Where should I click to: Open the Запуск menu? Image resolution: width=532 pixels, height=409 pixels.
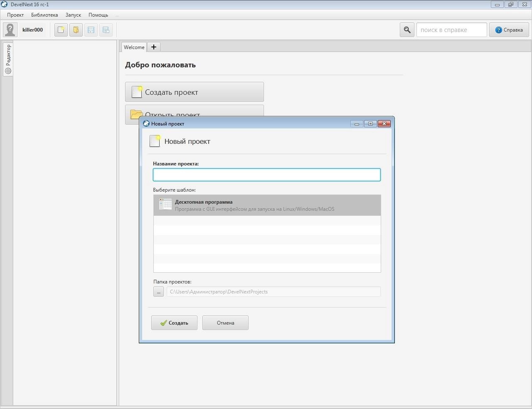coord(73,15)
